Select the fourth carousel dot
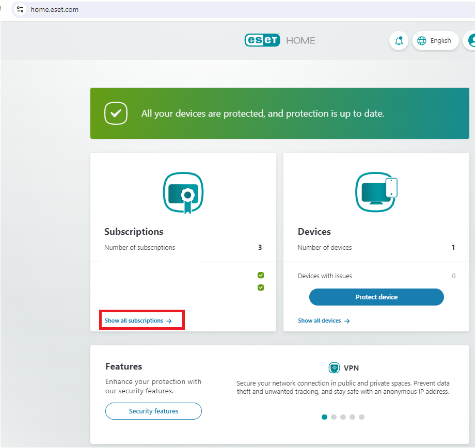 click(352, 417)
